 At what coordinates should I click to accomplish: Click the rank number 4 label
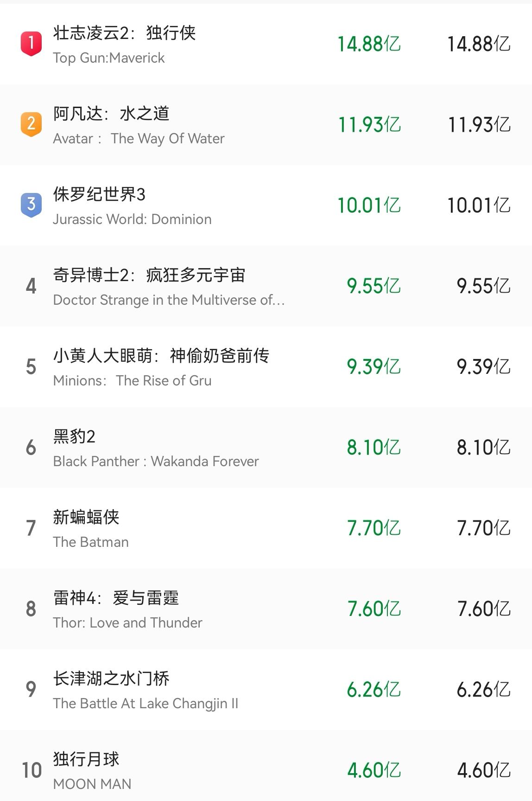click(x=31, y=286)
